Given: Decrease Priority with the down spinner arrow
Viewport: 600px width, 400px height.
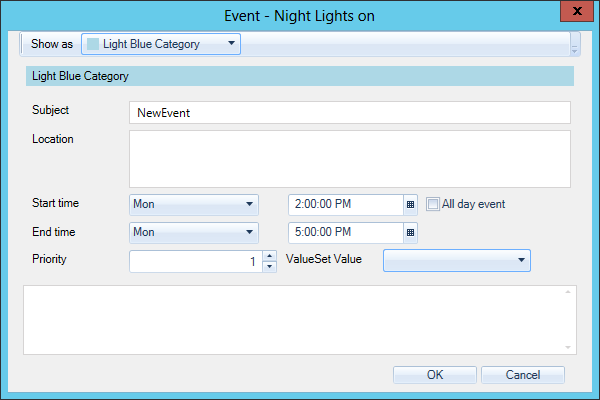Looking at the screenshot, I should [x=269, y=267].
